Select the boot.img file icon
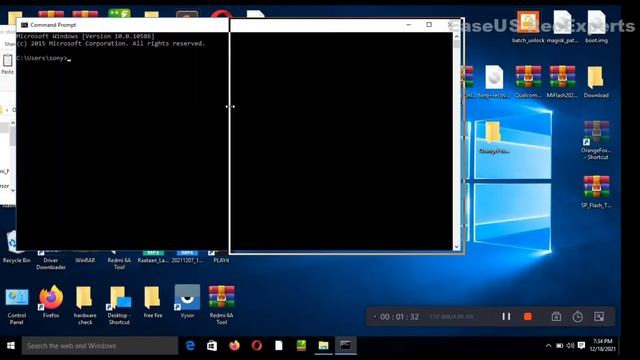This screenshot has height=360, width=640. coord(596,27)
